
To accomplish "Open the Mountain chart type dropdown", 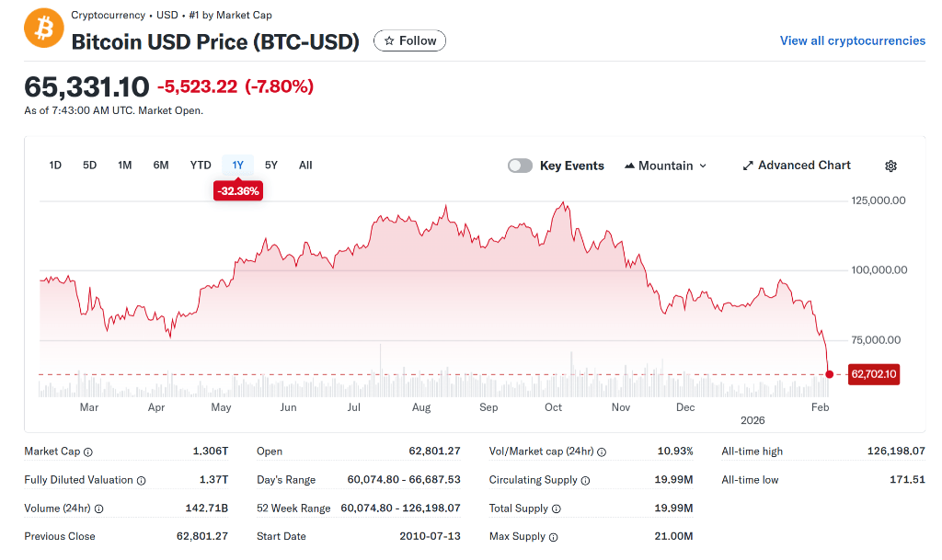I will [x=666, y=166].
